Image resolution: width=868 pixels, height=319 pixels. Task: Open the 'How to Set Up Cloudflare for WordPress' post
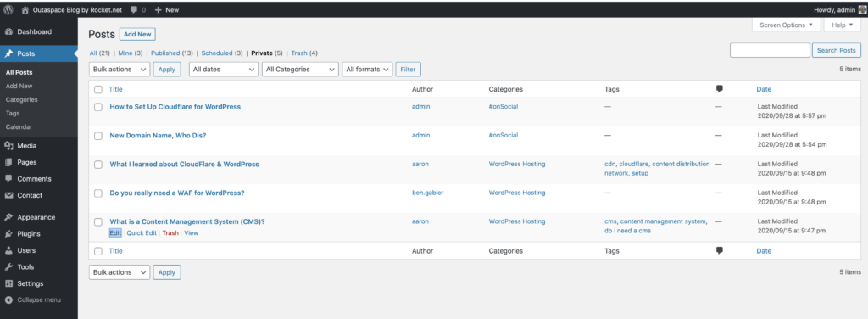[x=175, y=106]
